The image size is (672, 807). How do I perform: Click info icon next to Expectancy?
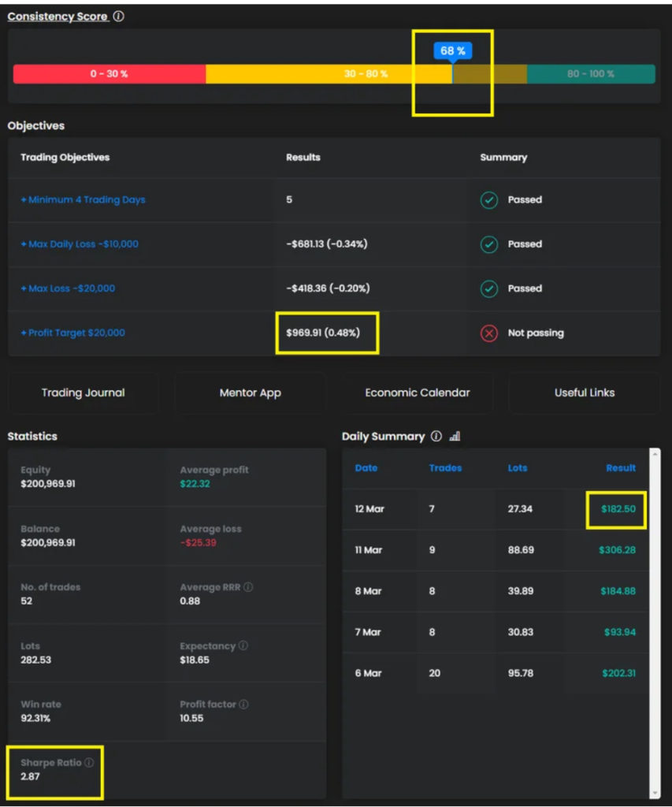coord(243,646)
